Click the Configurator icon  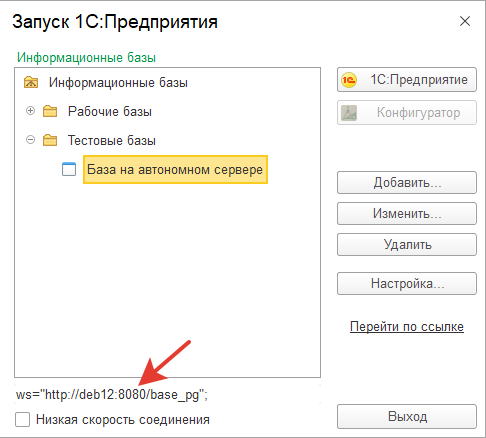coord(349,113)
